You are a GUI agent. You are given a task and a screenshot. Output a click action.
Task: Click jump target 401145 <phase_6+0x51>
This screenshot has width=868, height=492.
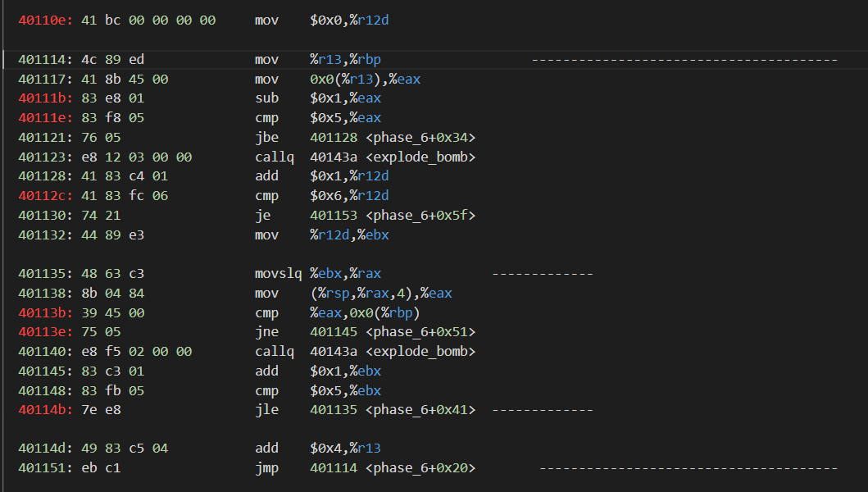pos(393,332)
